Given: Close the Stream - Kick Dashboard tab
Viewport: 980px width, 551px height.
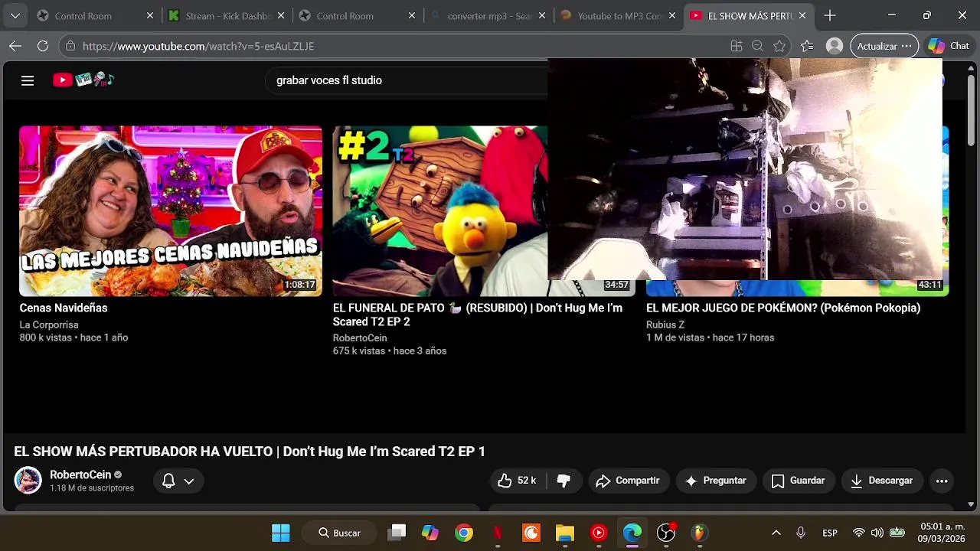Looking at the screenshot, I should click(281, 15).
